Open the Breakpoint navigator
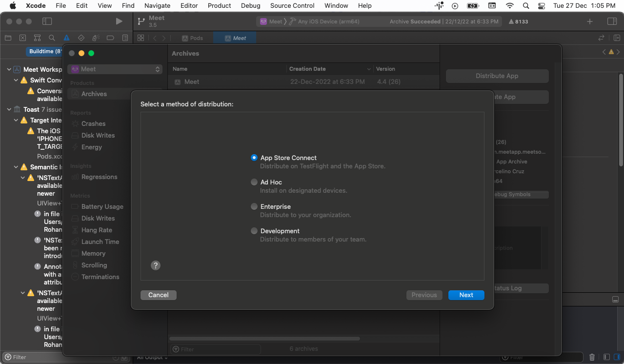This screenshot has height=364, width=624. point(110,38)
